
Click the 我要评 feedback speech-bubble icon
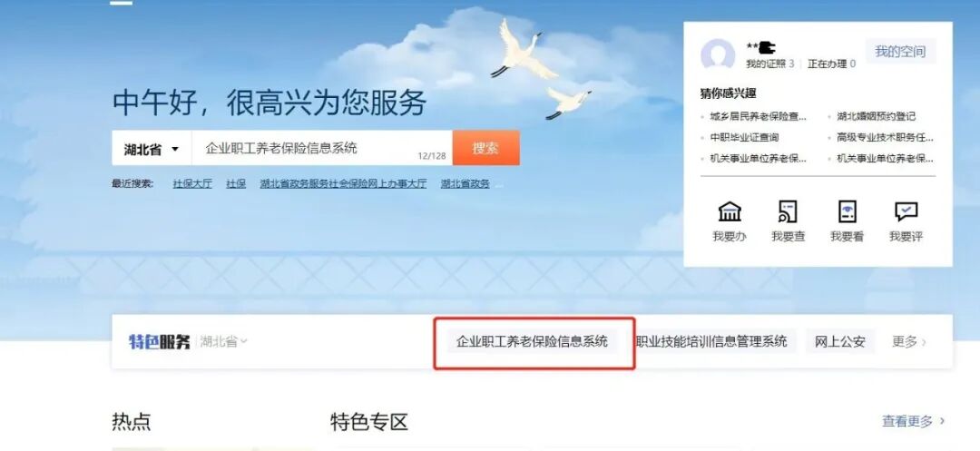(906, 211)
